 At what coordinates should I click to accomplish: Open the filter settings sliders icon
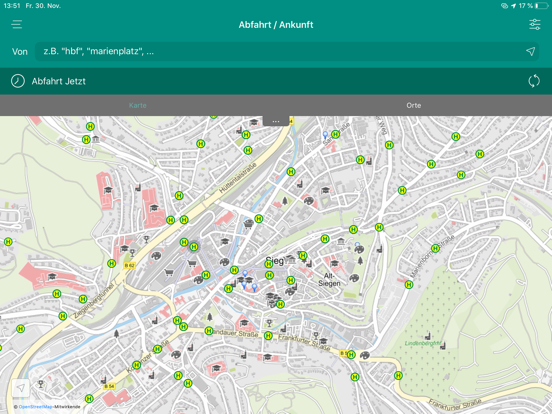(535, 24)
